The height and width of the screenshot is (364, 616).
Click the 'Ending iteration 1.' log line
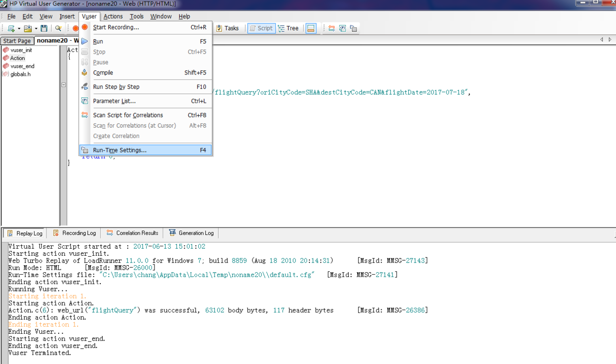click(44, 324)
